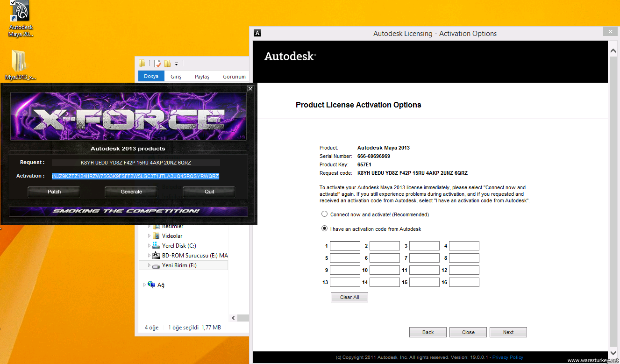Click activation code box number 7
The height and width of the screenshot is (364, 620).
point(425,258)
